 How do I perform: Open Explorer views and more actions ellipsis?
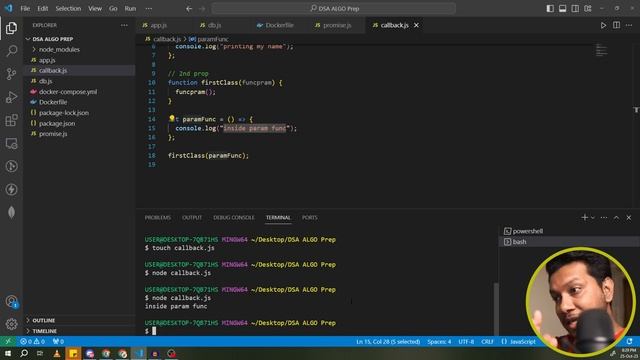click(124, 25)
